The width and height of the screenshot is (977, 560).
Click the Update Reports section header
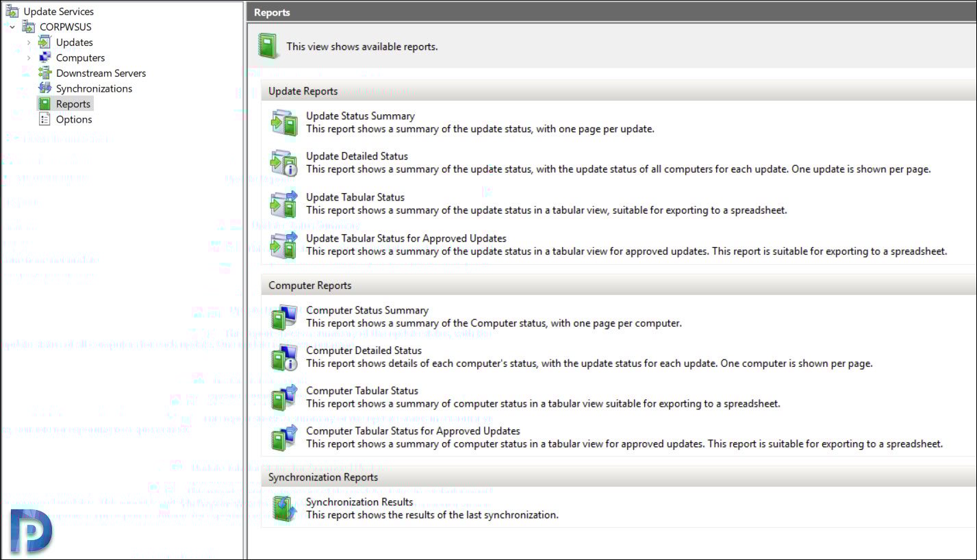pyautogui.click(x=618, y=91)
